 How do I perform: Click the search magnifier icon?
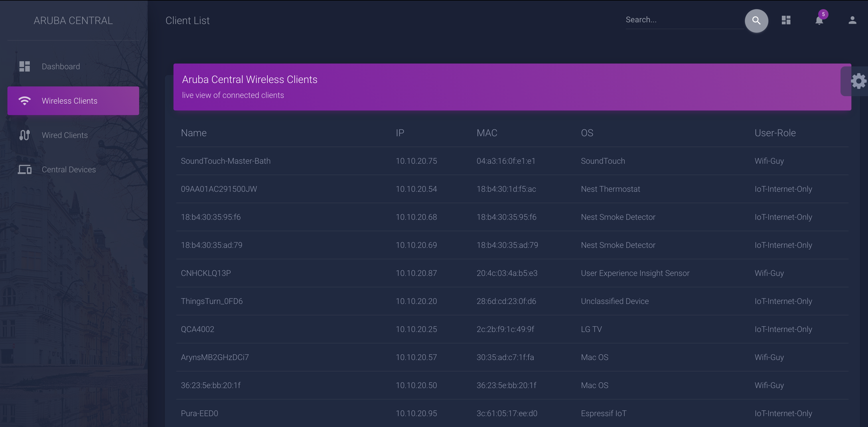point(756,21)
